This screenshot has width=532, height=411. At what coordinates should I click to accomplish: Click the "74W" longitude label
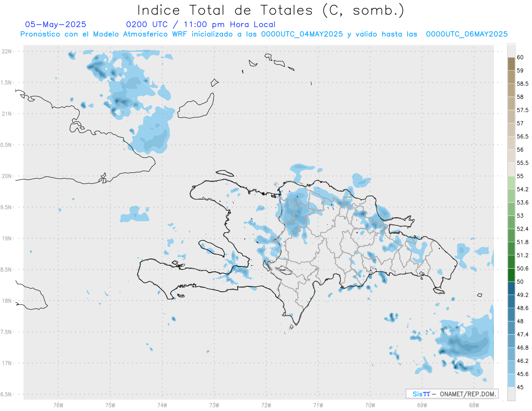click(x=162, y=405)
